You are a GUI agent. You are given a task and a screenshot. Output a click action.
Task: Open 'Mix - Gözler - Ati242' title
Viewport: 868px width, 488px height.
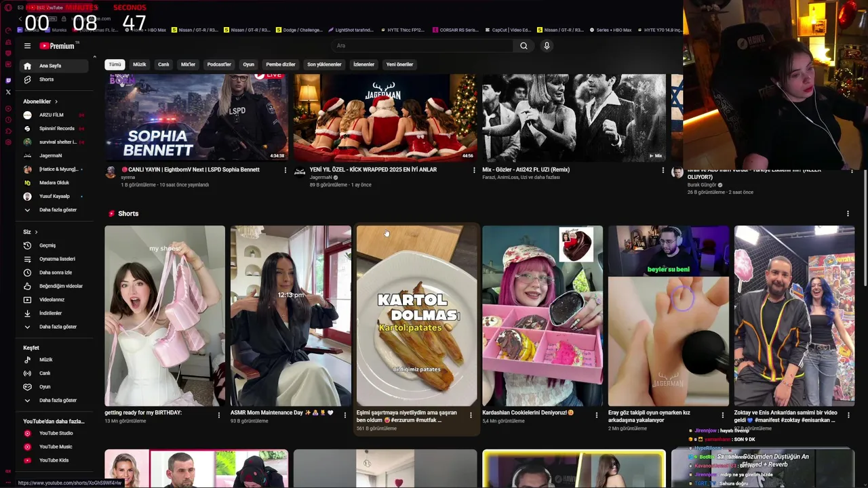coord(526,169)
